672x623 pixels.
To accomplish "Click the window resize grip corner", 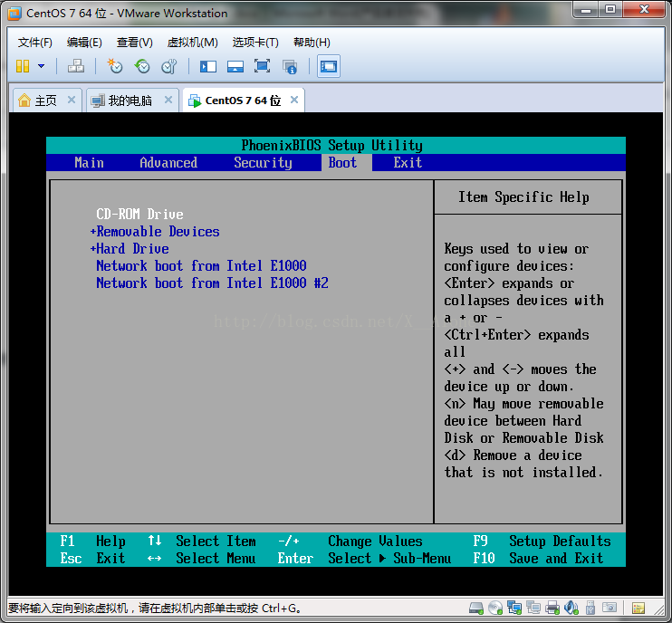I will coord(659,610).
